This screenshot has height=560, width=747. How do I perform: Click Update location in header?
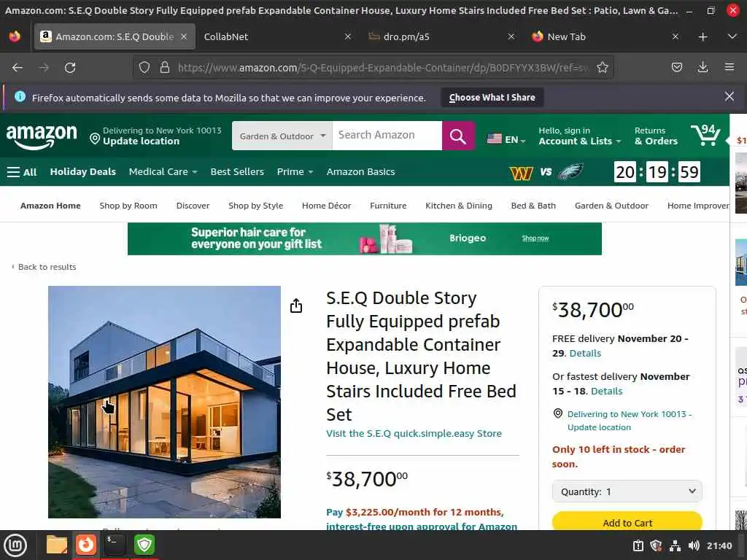coord(141,141)
